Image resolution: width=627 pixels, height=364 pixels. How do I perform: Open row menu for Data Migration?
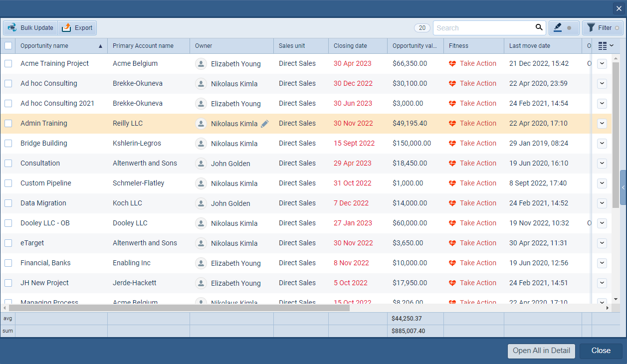click(x=602, y=203)
